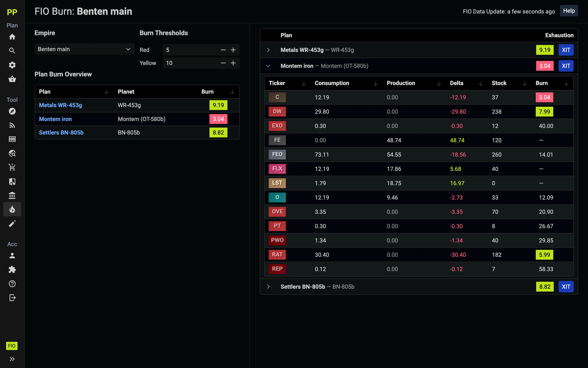Open the Metals WR-453g plan link
588x368 pixels.
pos(60,105)
